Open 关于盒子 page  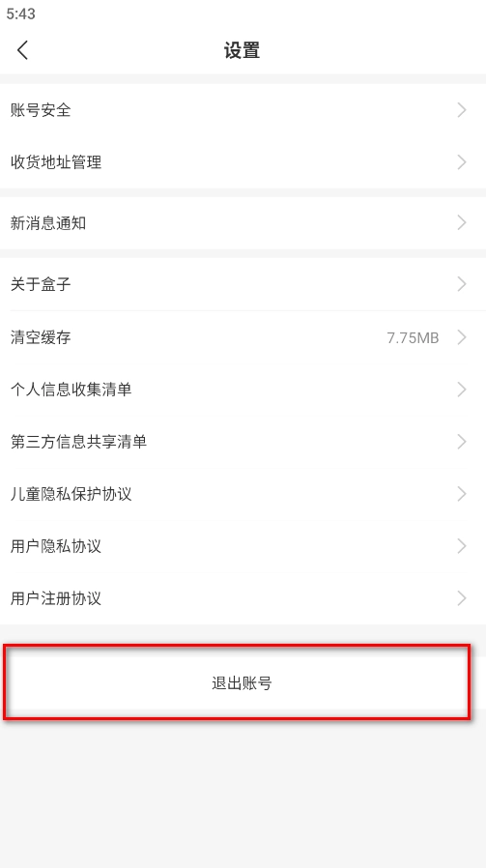click(x=243, y=284)
